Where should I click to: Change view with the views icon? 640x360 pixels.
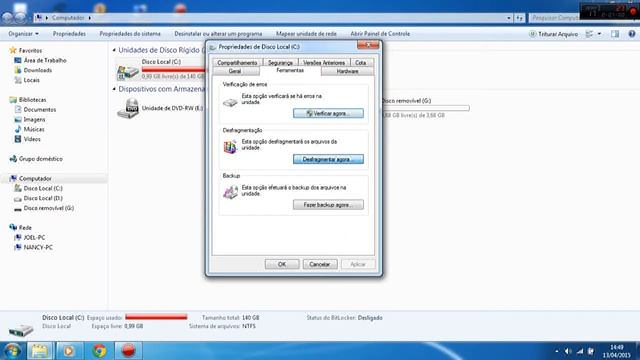(589, 34)
